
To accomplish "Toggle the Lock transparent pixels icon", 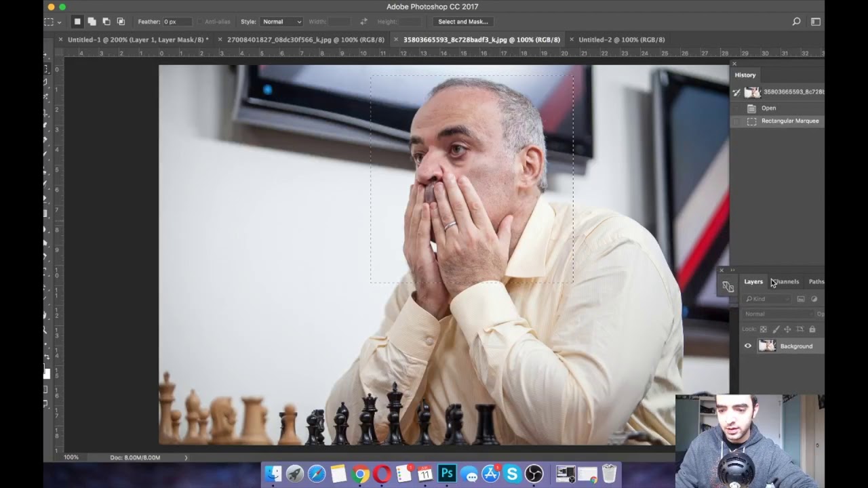I will point(764,329).
